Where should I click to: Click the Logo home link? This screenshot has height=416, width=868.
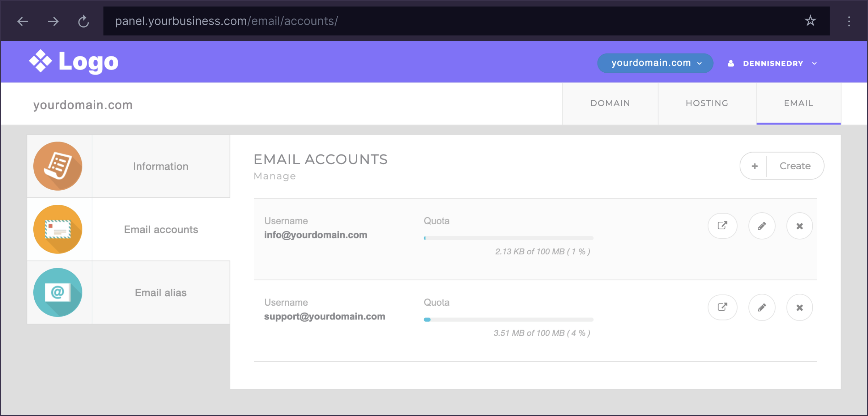pyautogui.click(x=74, y=62)
